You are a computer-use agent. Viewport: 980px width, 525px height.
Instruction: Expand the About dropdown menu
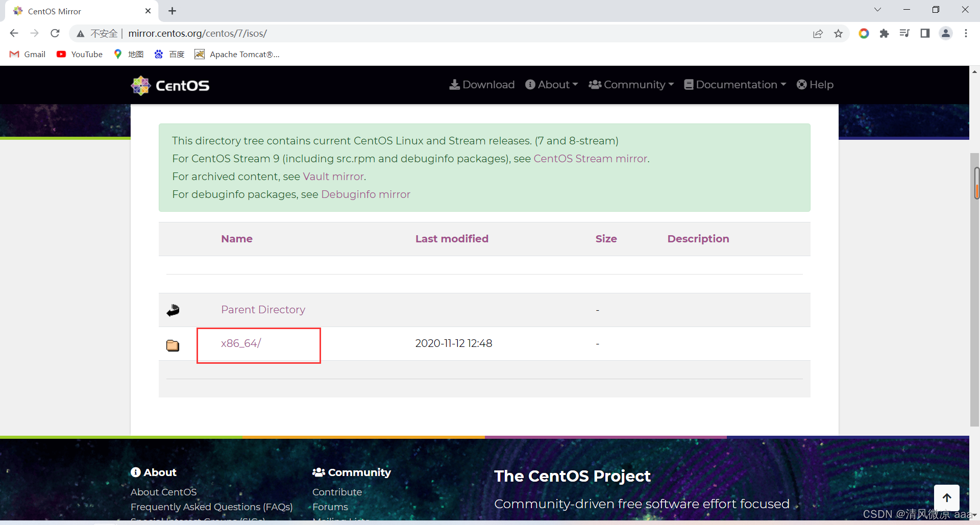(552, 85)
